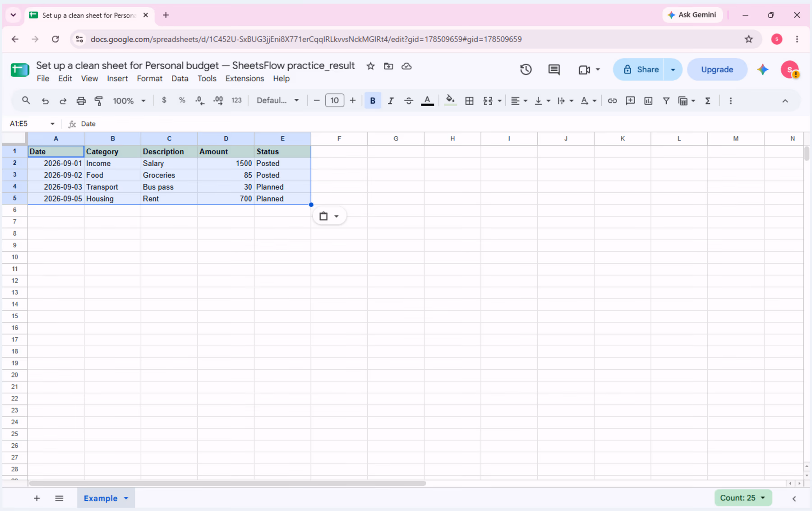Open the version history clock icon

[x=526, y=70]
